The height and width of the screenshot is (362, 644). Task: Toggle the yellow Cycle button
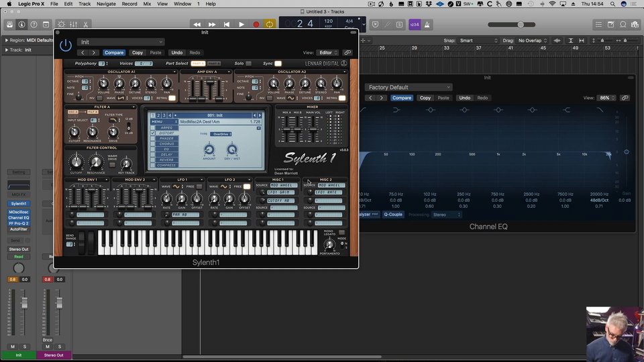(270, 25)
